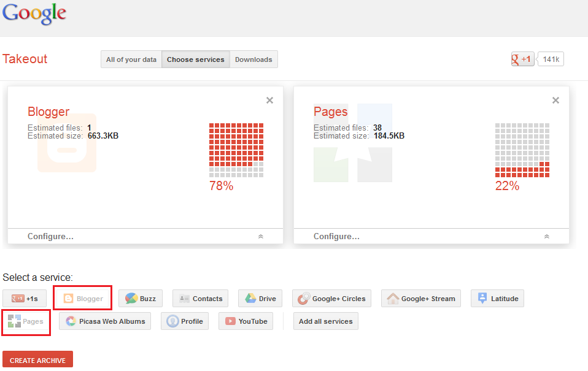This screenshot has width=588, height=371.
Task: Click the Pages 22% usage grid
Action: tap(522, 150)
